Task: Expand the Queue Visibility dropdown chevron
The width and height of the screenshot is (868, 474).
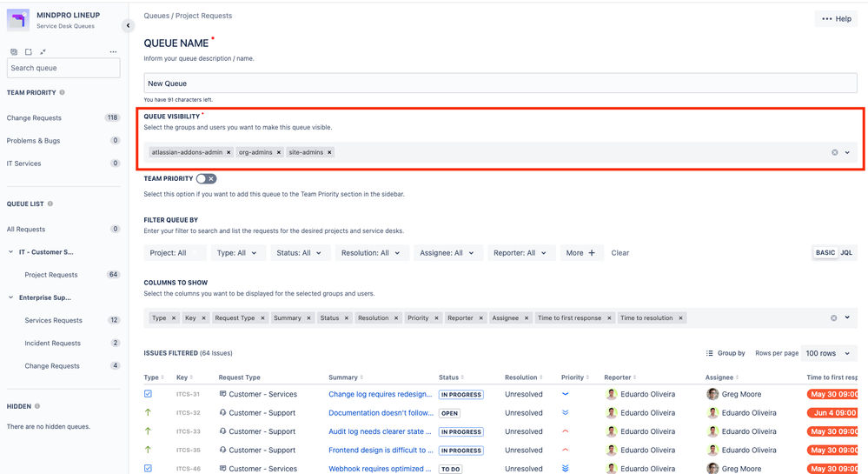Action: [847, 152]
